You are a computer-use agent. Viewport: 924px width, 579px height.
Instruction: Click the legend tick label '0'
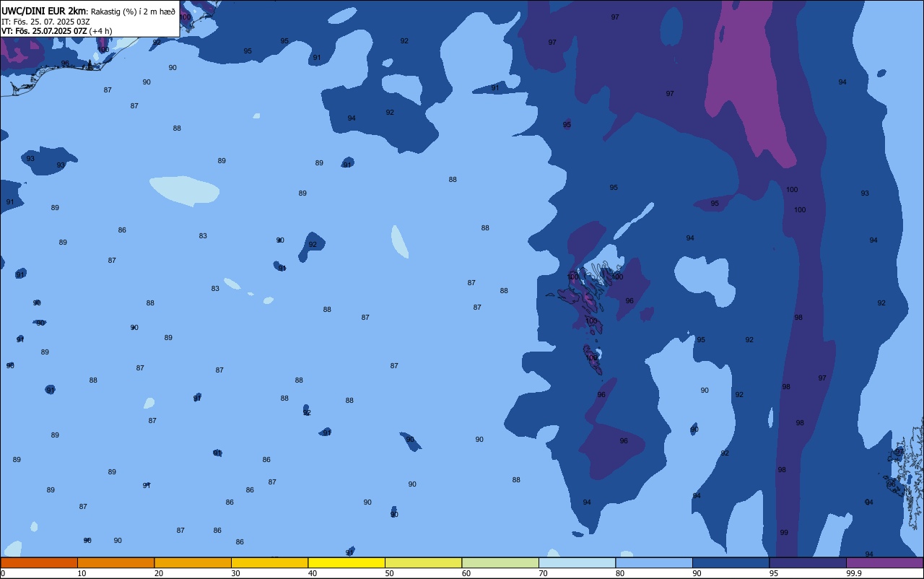click(x=3, y=573)
